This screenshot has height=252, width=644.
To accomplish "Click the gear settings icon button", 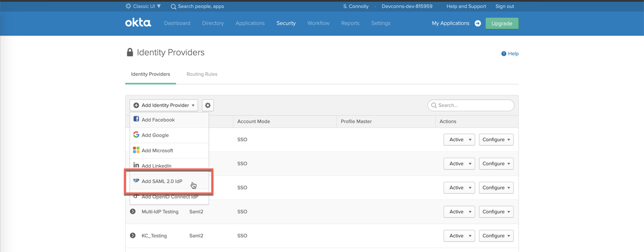I will pos(208,105).
